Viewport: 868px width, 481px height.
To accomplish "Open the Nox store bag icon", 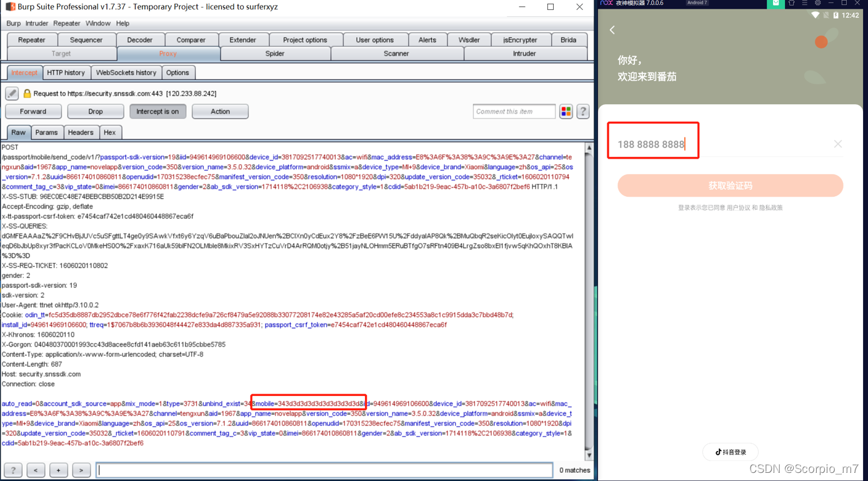I will coord(776,3).
